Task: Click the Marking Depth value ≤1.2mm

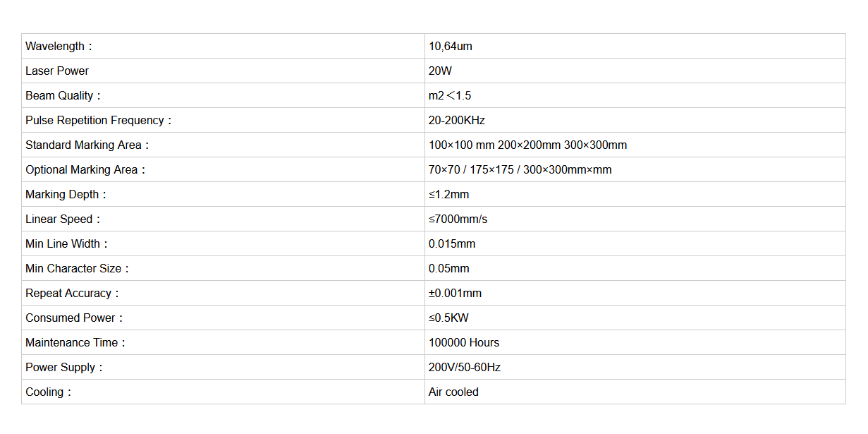Action: tap(448, 195)
